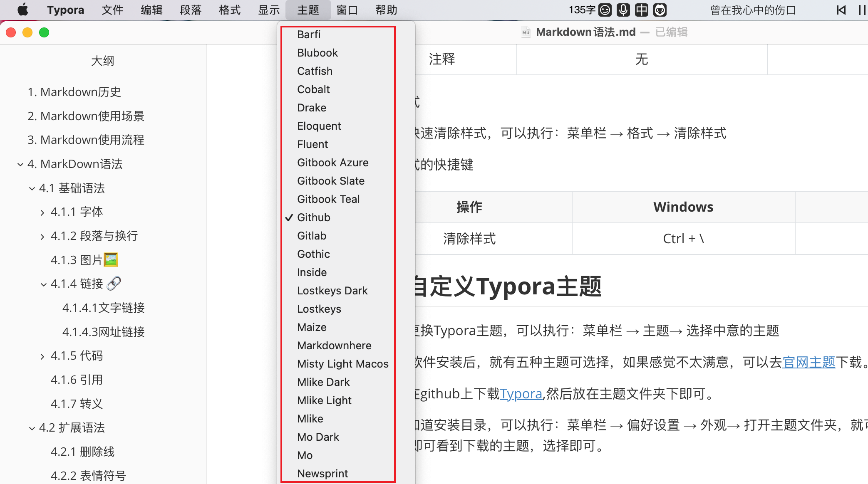
Task: Click the 中 input method icon
Action: point(642,10)
